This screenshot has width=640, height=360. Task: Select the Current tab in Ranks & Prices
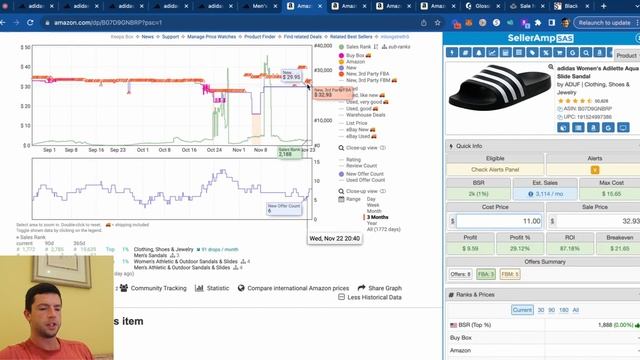click(522, 310)
